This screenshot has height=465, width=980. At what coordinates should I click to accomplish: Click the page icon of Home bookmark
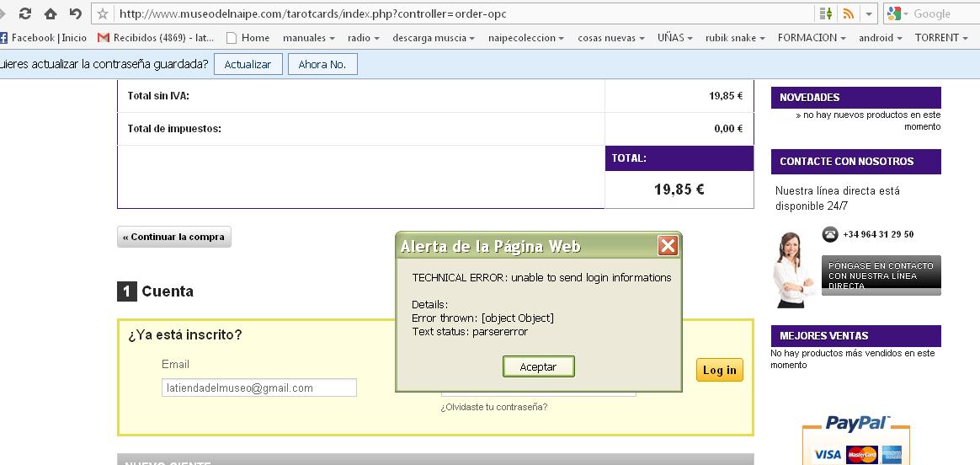[232, 38]
